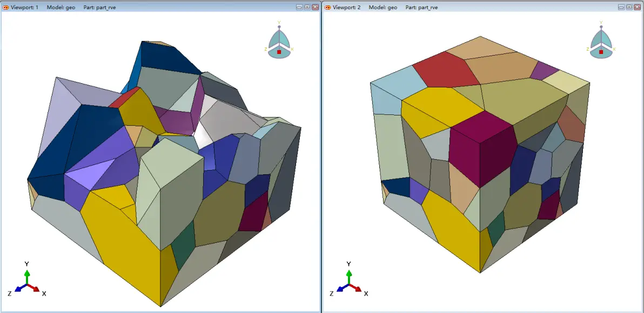Click the Y axis handle of Viewport 1 compass
The image size is (644, 313).
tap(279, 26)
